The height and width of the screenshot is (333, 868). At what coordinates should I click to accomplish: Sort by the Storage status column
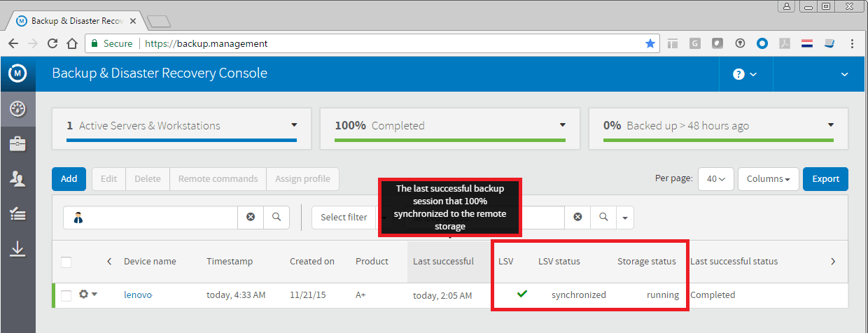click(647, 261)
